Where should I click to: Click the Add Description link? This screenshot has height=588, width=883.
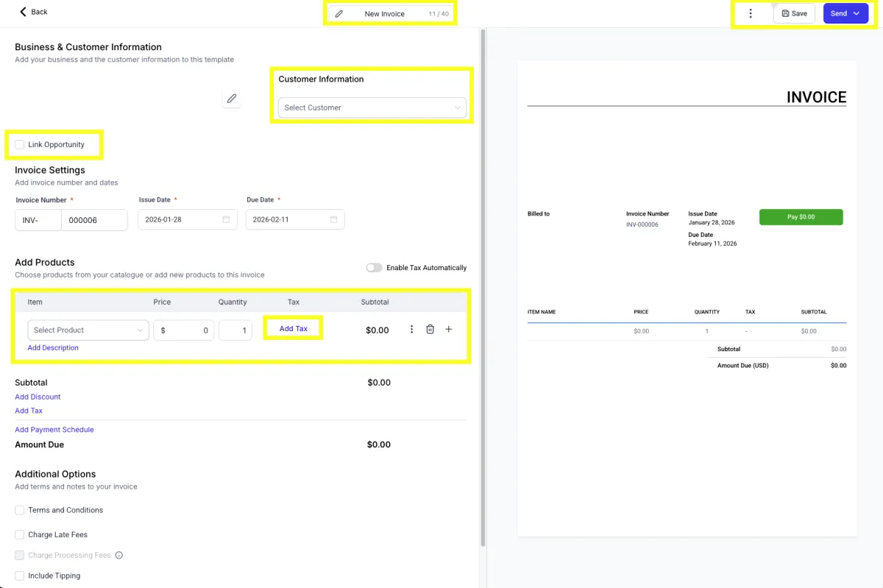coord(53,348)
